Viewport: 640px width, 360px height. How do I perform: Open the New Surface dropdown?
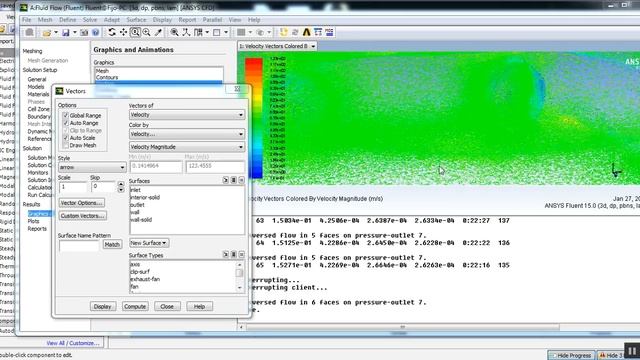[x=149, y=243]
